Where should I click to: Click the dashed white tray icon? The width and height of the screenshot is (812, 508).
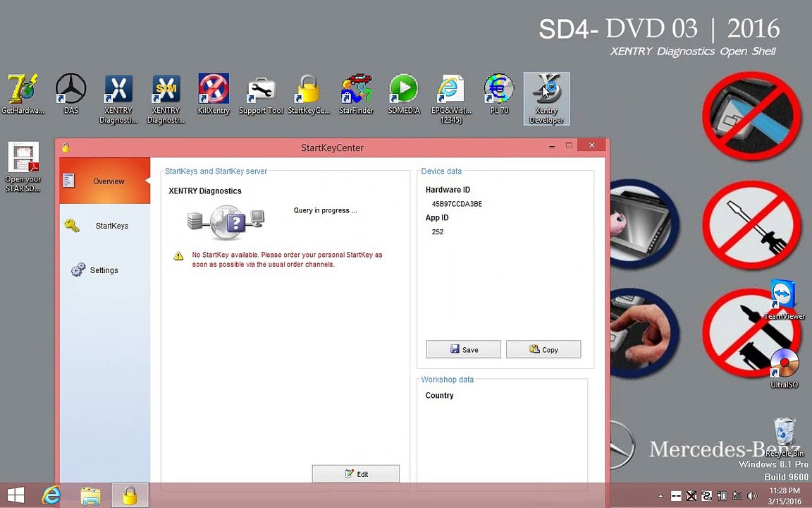click(676, 496)
